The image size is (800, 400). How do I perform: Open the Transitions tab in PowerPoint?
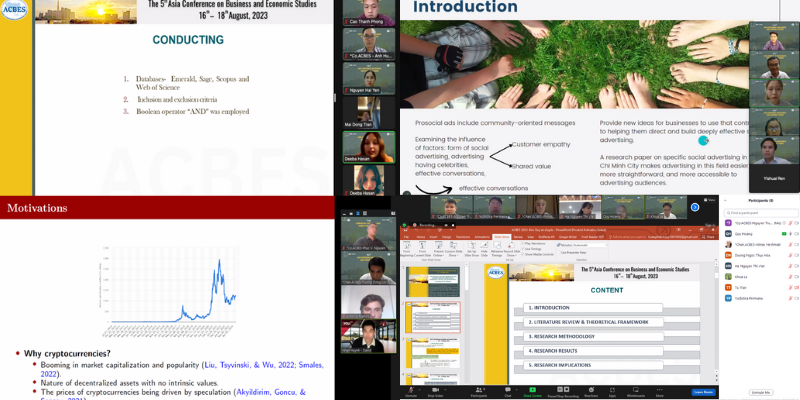point(463,237)
